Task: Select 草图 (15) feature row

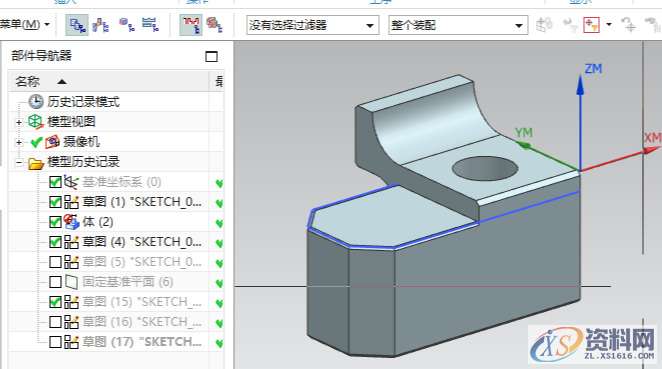Action: 142,301
